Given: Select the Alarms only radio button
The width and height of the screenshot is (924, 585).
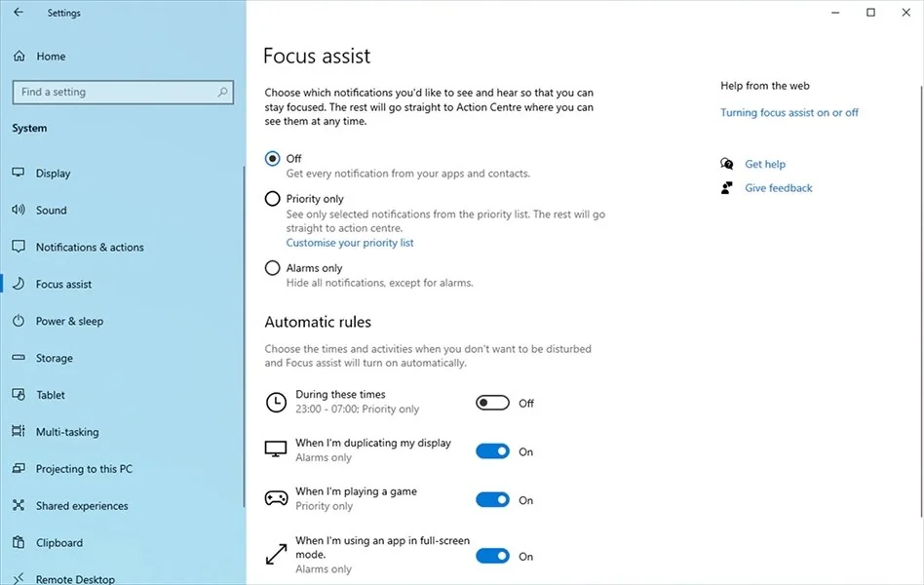Looking at the screenshot, I should (273, 268).
